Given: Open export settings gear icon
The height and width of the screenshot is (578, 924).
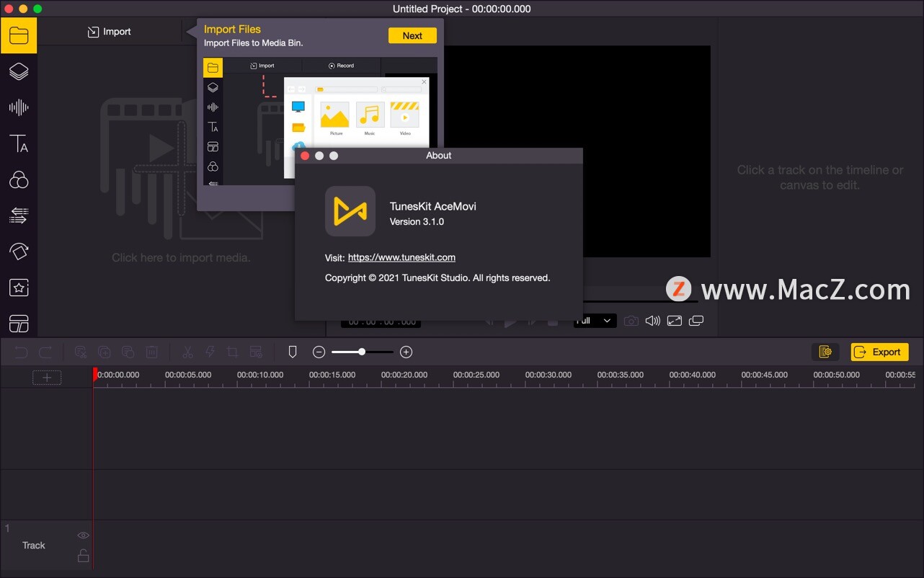Looking at the screenshot, I should point(825,352).
